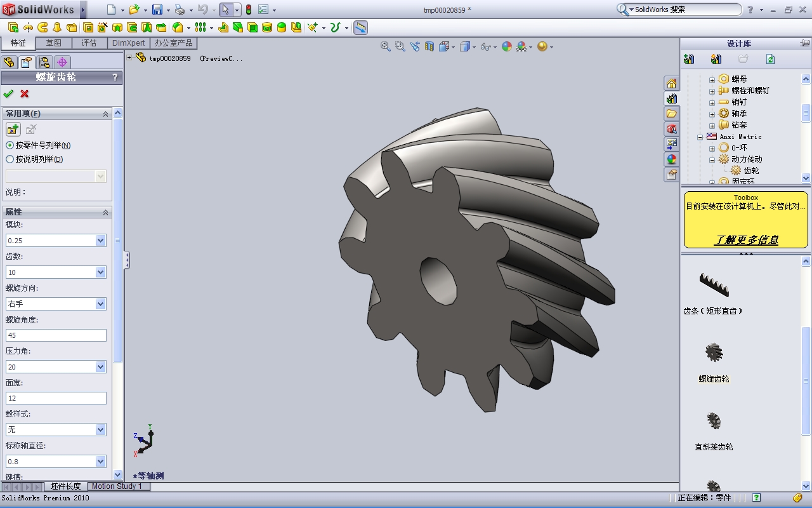Select the 齿轮 gear tree item
The image size is (812, 508).
pos(751,171)
